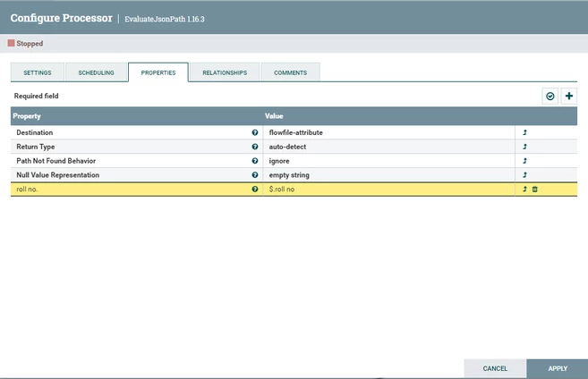Go to the RELATIONSHIPS tab
Screen dimensions: 588x379
pyautogui.click(x=225, y=72)
